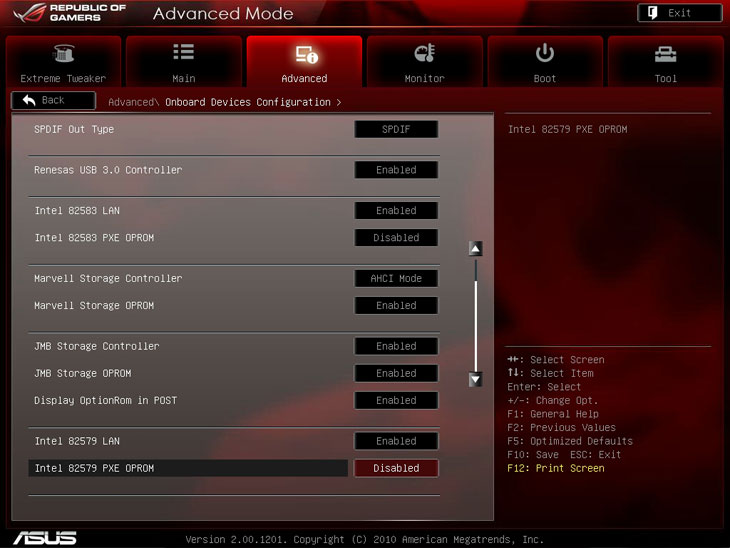Screen dimensions: 730x548
Task: Toggle Renesas USB 3.0 Controller setting
Action: click(396, 170)
